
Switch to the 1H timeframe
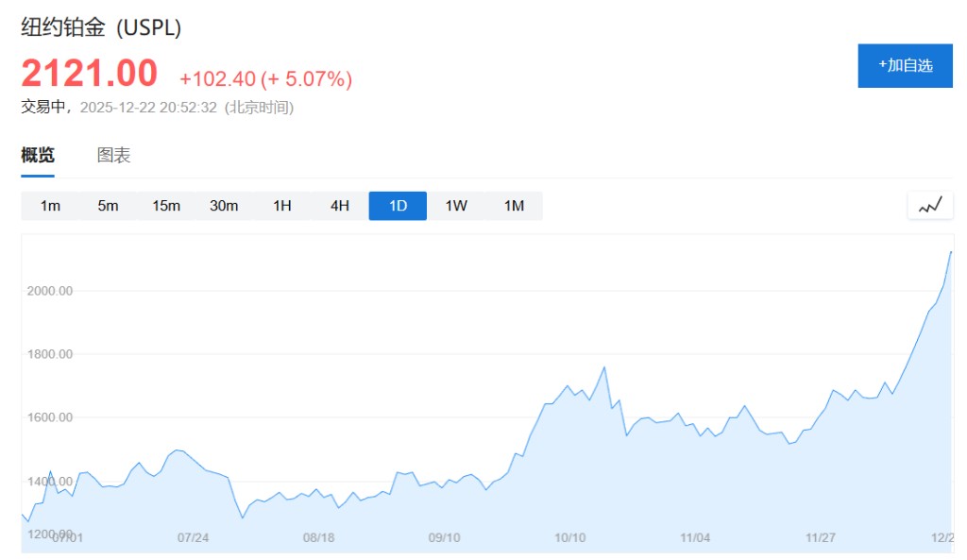pyautogui.click(x=281, y=206)
